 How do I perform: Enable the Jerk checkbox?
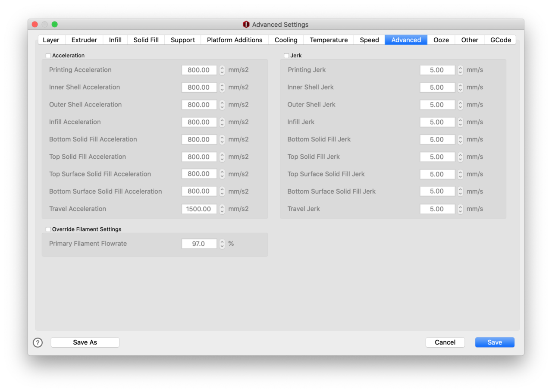coord(286,56)
